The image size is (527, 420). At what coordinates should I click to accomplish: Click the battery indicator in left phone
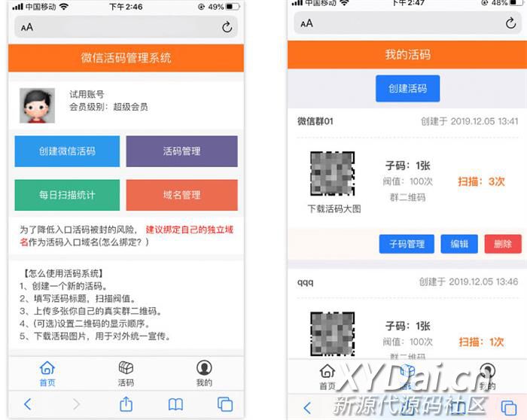233,6
